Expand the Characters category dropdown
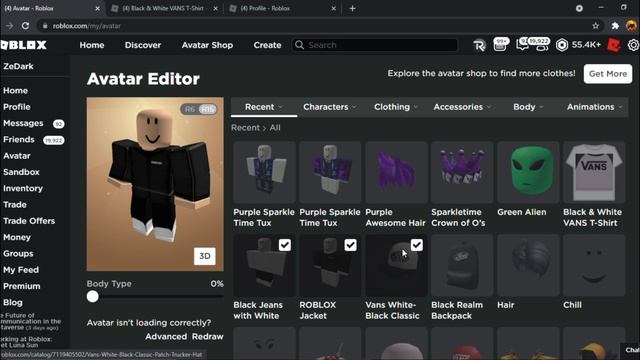Screen dimensions: 640x360 coord(330,107)
